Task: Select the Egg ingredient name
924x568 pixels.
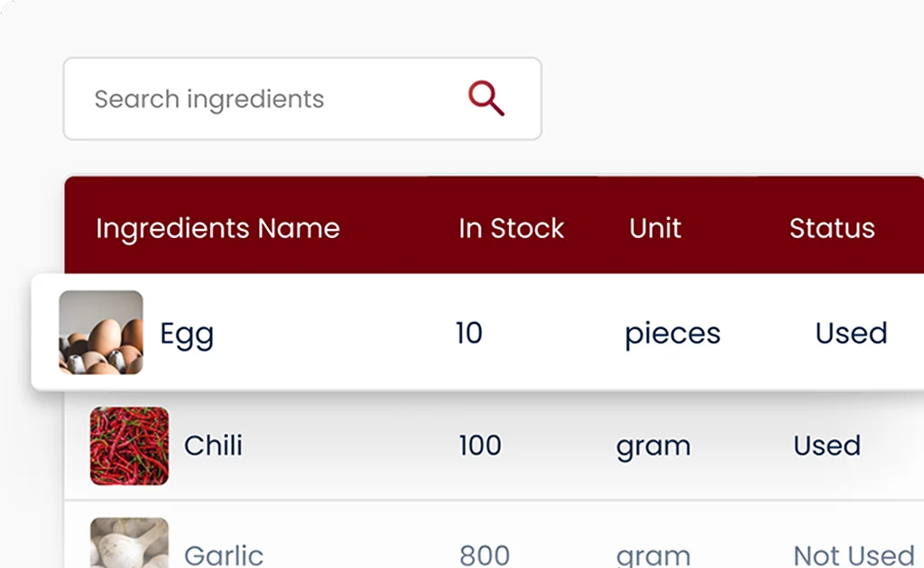Action: tap(187, 335)
